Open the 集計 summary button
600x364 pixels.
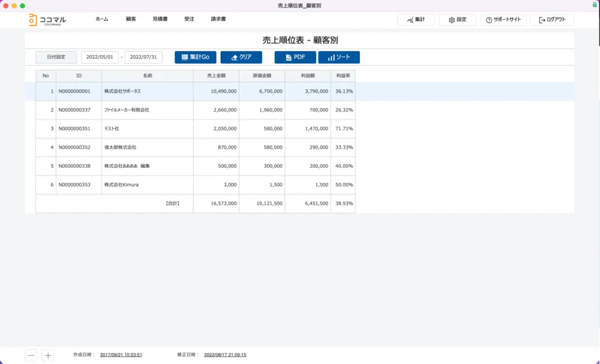(x=416, y=20)
